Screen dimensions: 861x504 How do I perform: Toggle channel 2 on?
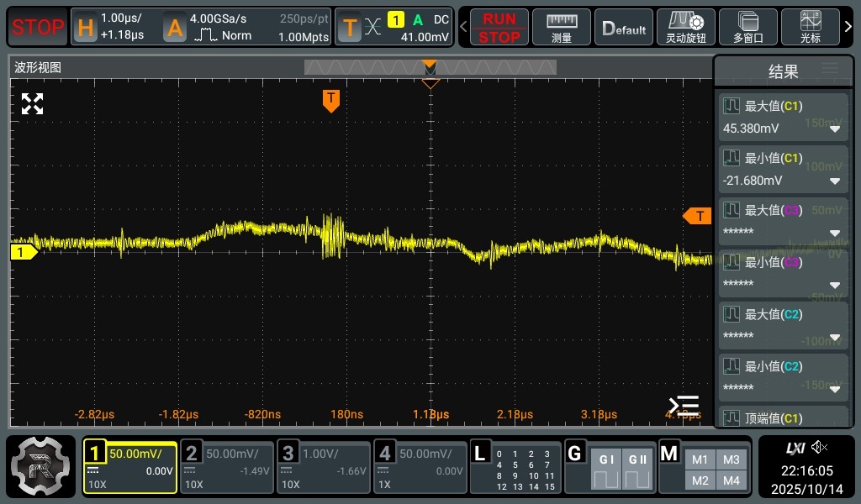pyautogui.click(x=227, y=467)
